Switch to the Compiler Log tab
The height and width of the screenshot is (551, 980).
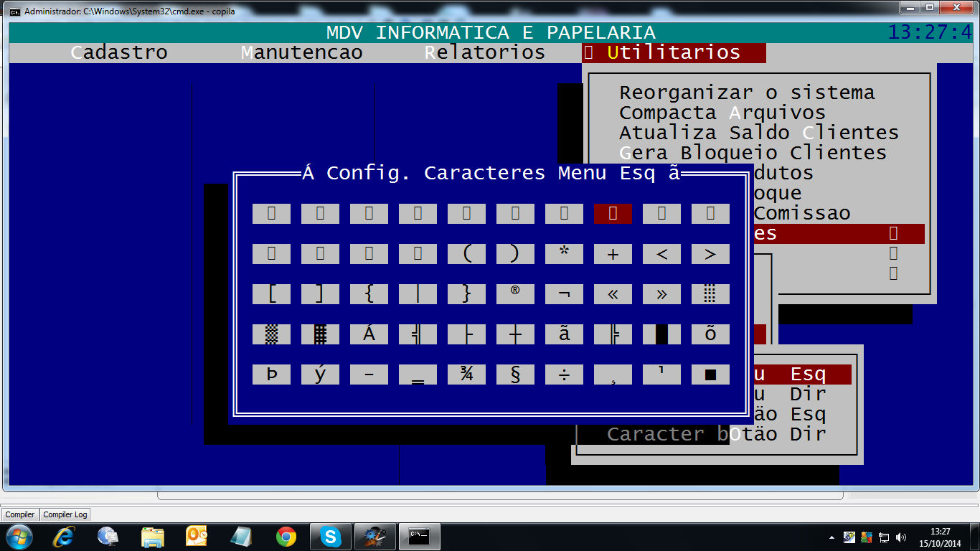pos(65,514)
